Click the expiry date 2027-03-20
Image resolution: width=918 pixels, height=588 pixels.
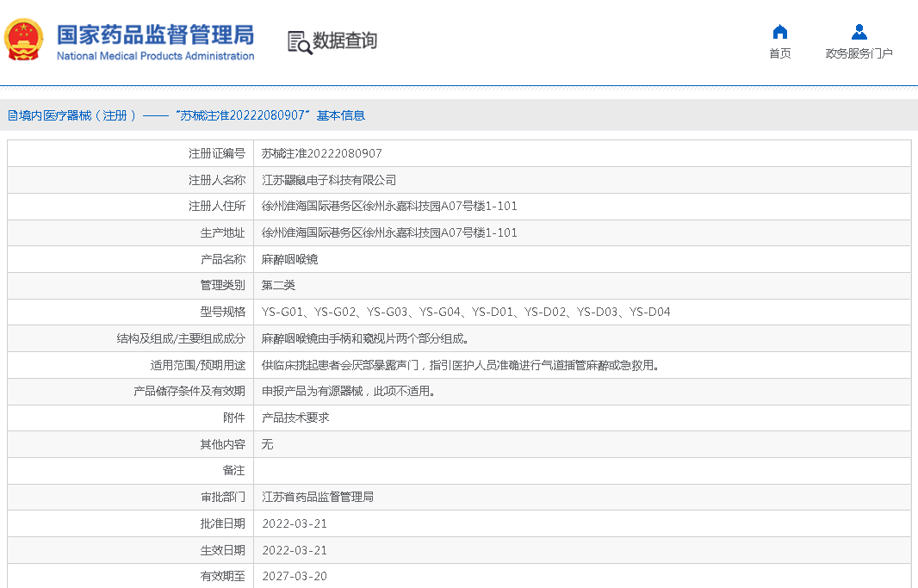click(x=295, y=576)
